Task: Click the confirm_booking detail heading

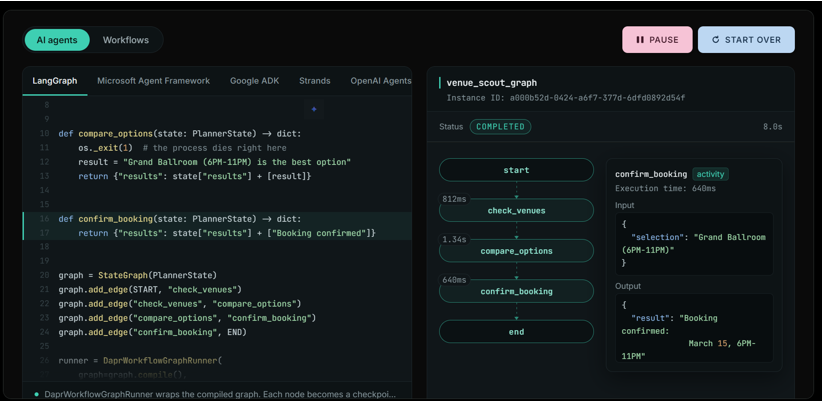Action: 651,174
